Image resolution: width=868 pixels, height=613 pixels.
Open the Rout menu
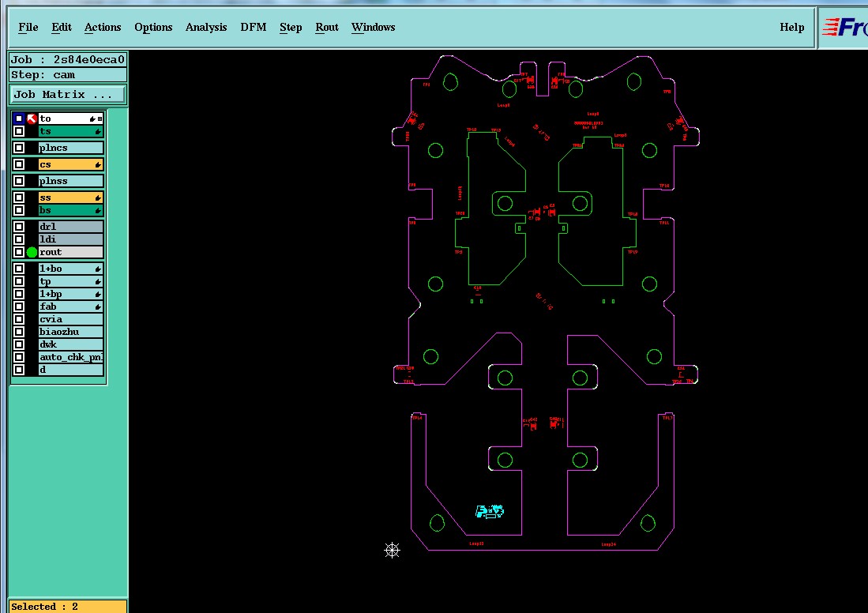(x=327, y=27)
